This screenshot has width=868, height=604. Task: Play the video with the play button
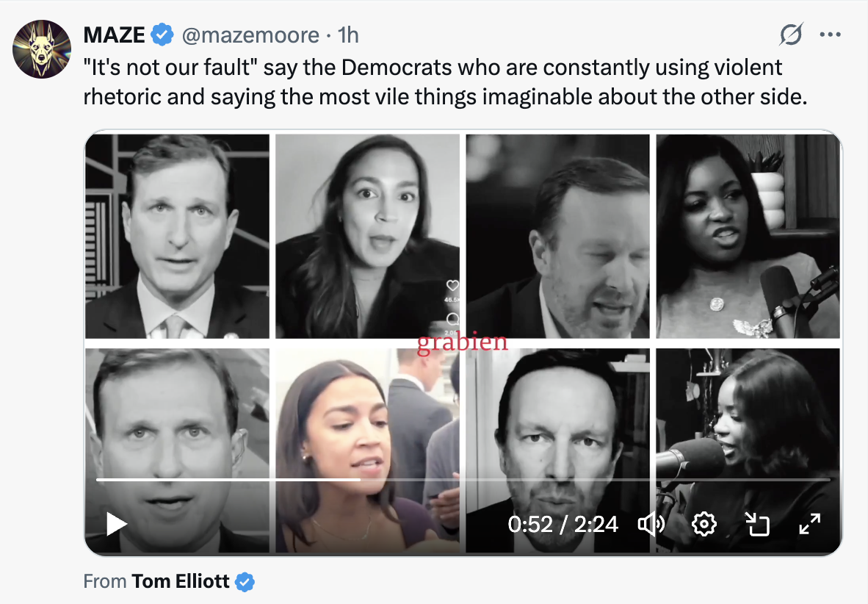coord(116,524)
